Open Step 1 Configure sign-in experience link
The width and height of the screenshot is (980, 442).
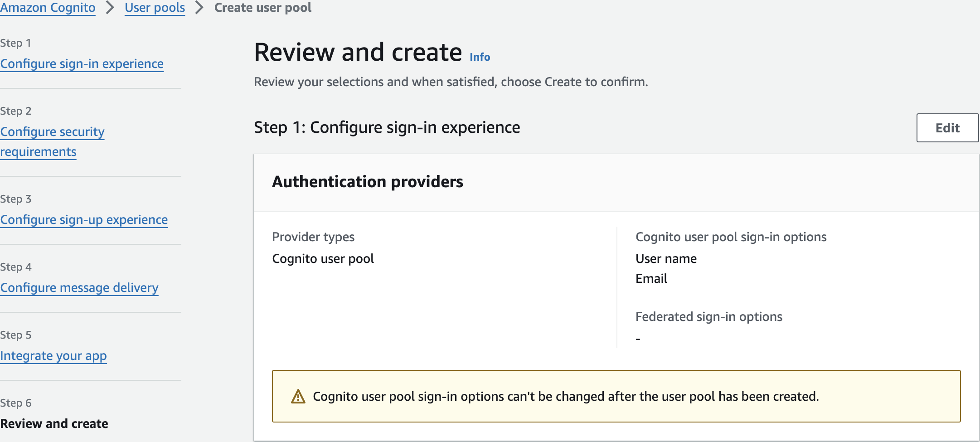(82, 64)
